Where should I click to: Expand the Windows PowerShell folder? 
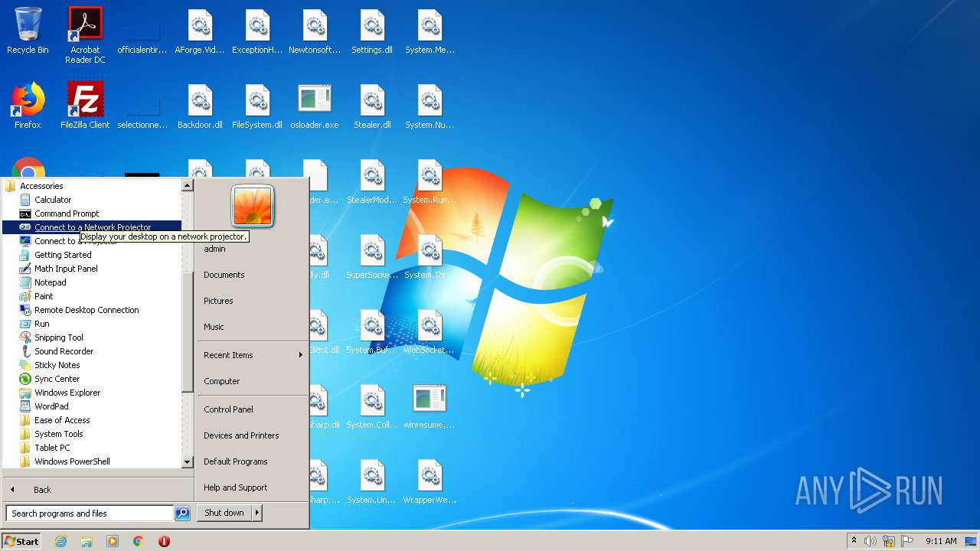92,461
